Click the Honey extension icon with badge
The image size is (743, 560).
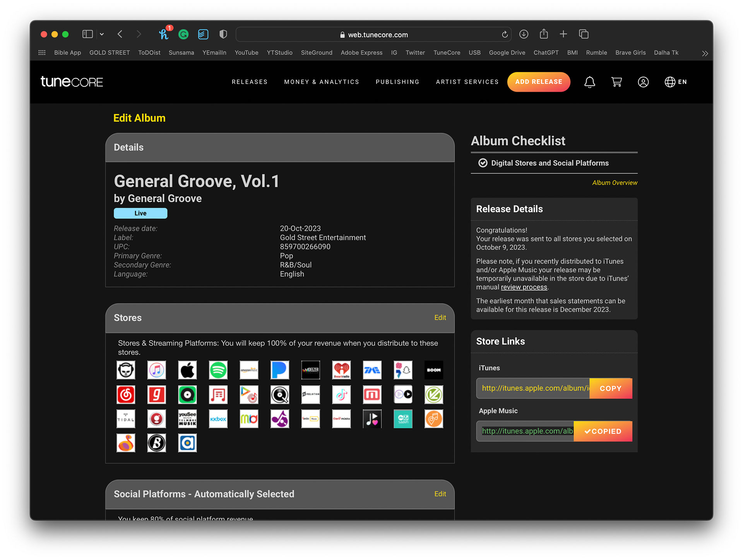(164, 34)
